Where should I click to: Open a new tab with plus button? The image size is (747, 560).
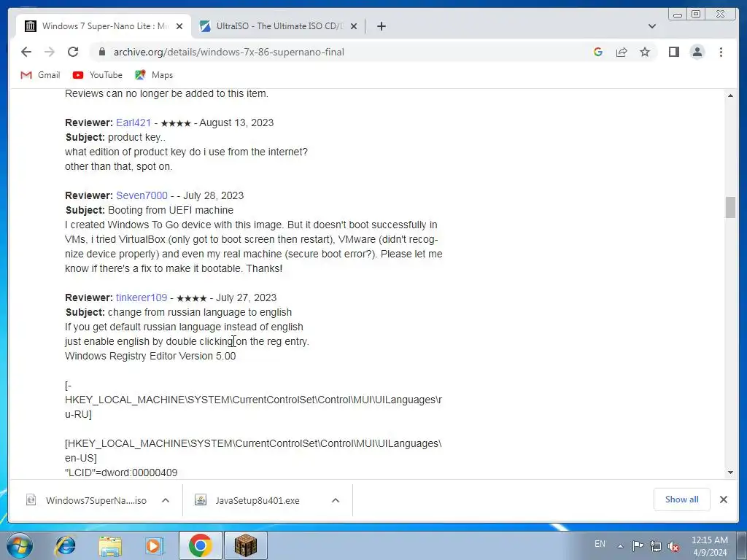point(381,26)
